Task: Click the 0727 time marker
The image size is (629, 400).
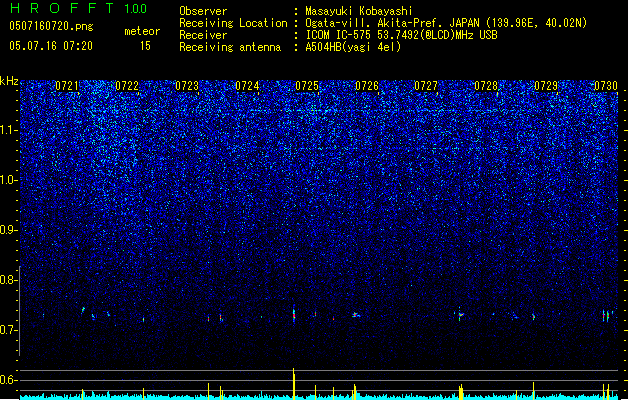Action: coord(426,86)
